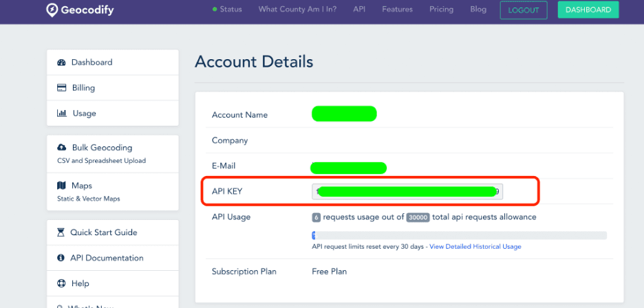Click the Maps icon in sidebar
The image size is (644, 308).
(x=61, y=186)
